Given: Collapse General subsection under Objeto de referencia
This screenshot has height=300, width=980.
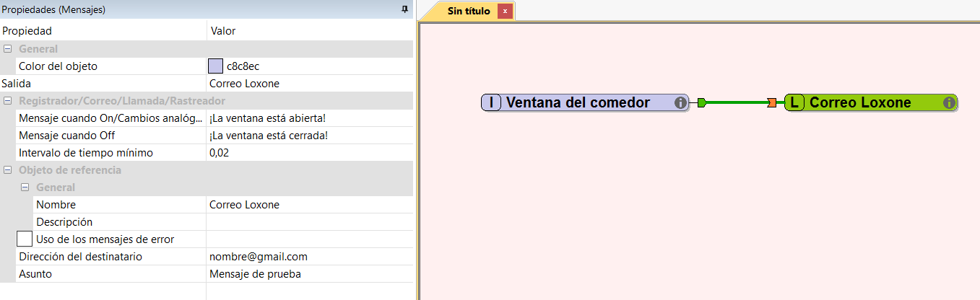Looking at the screenshot, I should tap(25, 187).
